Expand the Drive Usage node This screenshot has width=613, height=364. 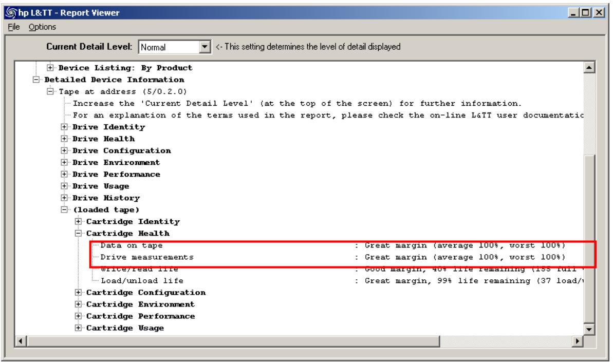pyautogui.click(x=64, y=186)
